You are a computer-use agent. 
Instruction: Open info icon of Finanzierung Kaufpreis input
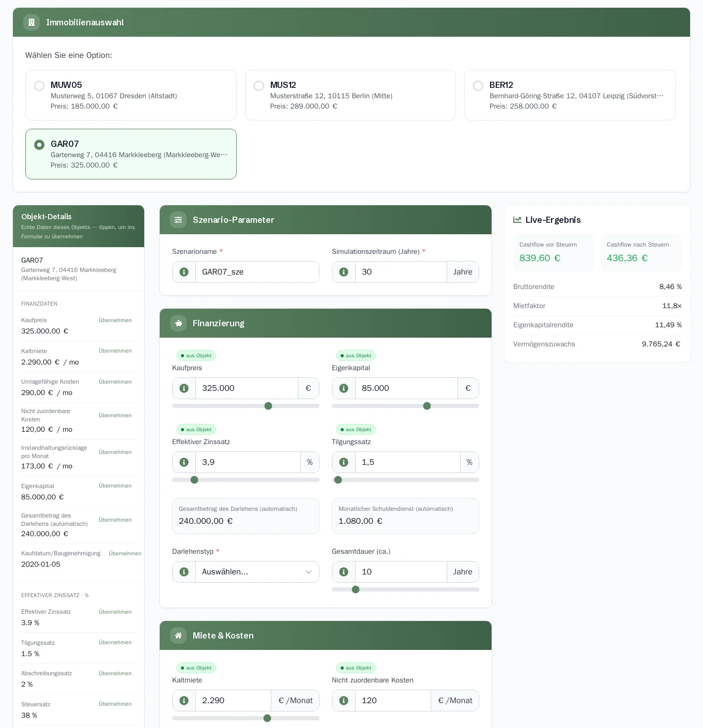pyautogui.click(x=184, y=388)
